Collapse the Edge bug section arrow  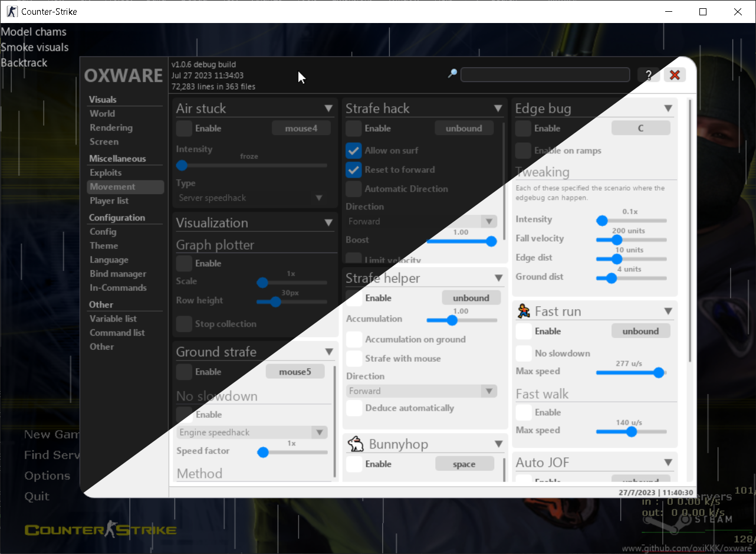tap(668, 109)
